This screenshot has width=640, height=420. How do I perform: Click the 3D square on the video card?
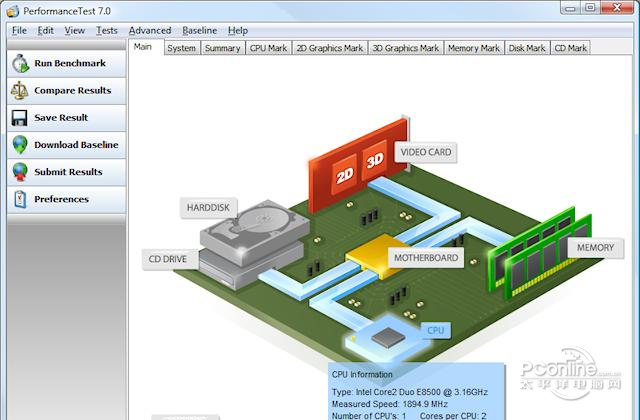coord(374,160)
